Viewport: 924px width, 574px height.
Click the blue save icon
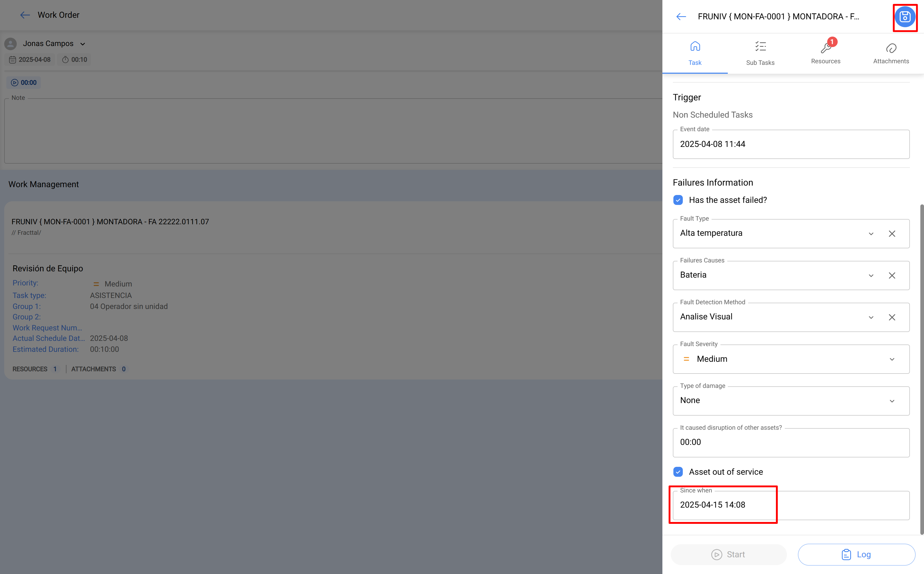(905, 17)
